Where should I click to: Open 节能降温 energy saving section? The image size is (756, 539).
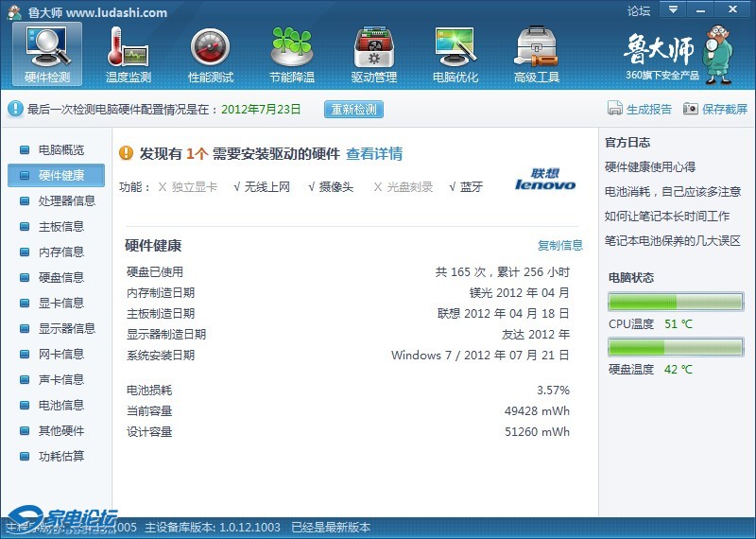point(291,54)
